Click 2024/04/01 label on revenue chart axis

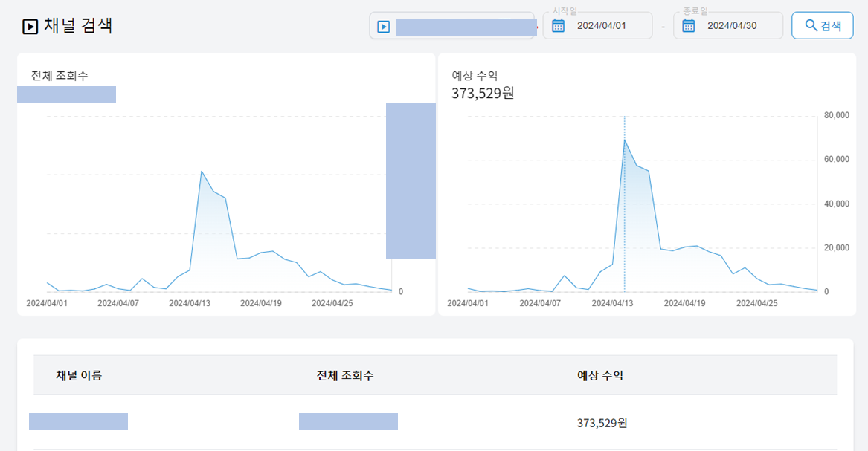(468, 303)
